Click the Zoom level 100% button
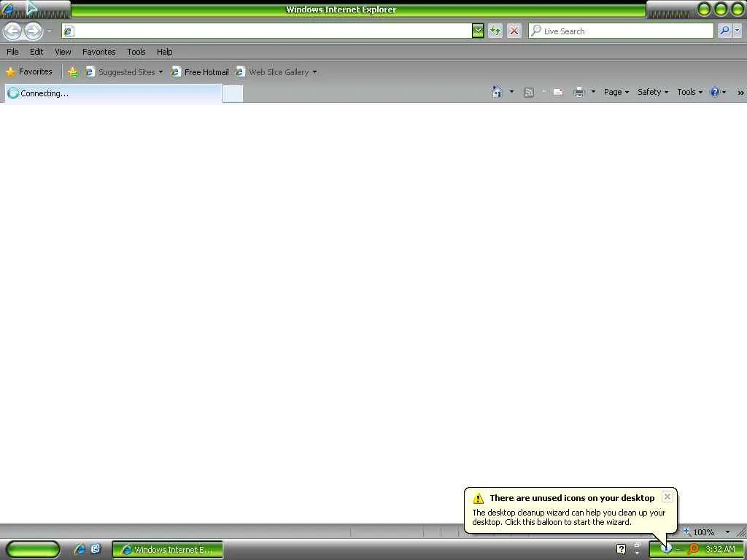747x560 pixels. (x=700, y=532)
